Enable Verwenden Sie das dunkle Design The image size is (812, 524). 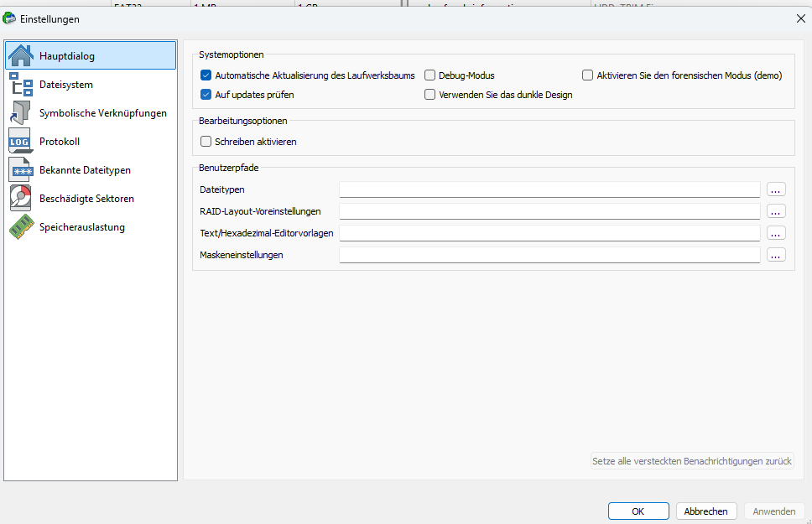pos(429,94)
